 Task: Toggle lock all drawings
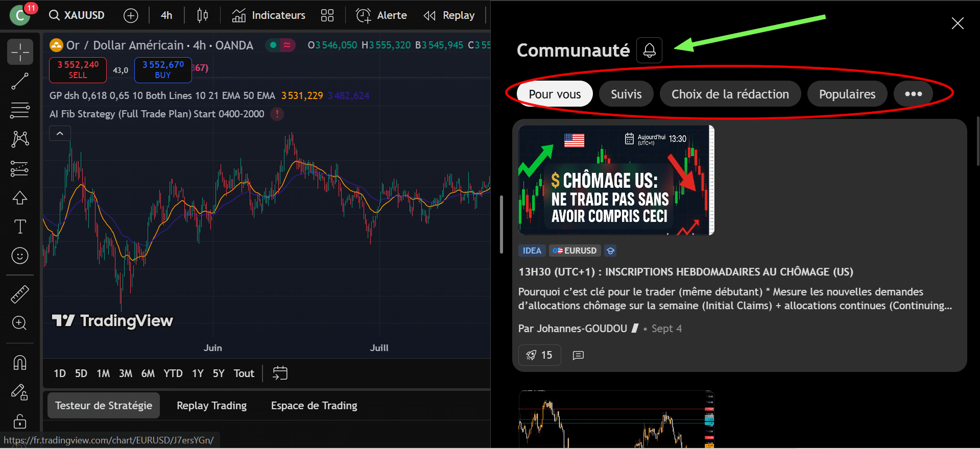20,421
